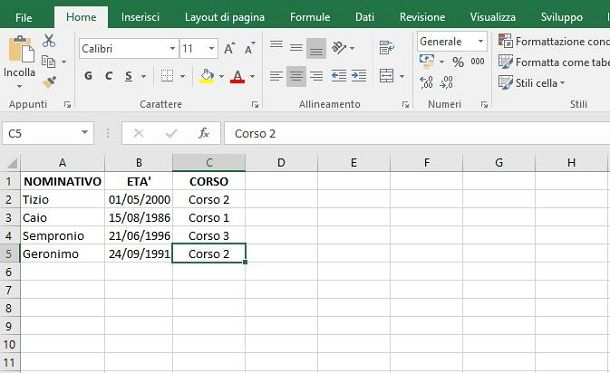Image resolution: width=610 pixels, height=373 pixels.
Task: Click the confirm checkmark in formula bar
Action: point(171,134)
